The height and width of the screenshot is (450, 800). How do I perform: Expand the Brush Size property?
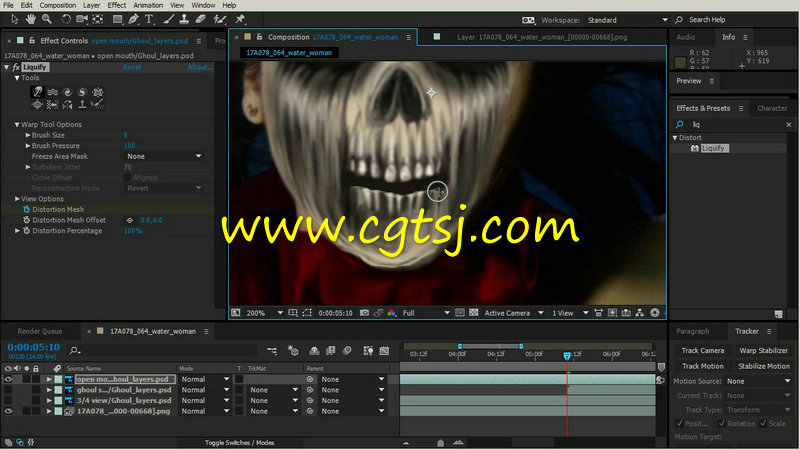click(x=28, y=135)
